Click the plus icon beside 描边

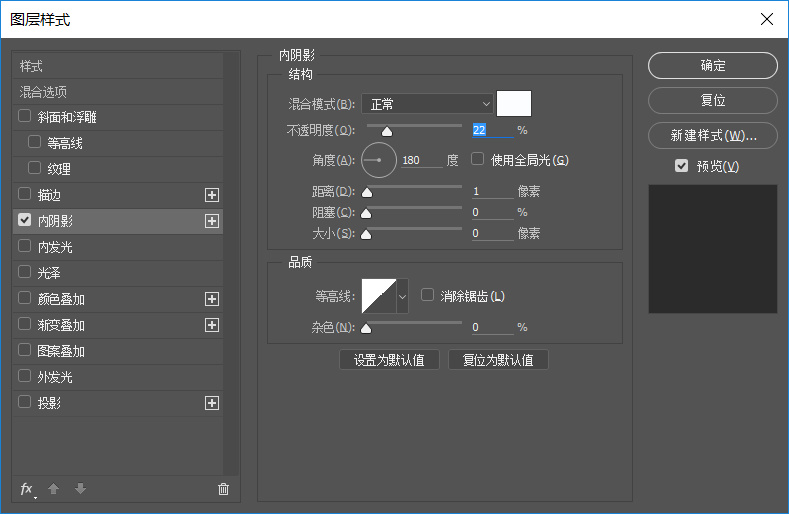(x=211, y=195)
